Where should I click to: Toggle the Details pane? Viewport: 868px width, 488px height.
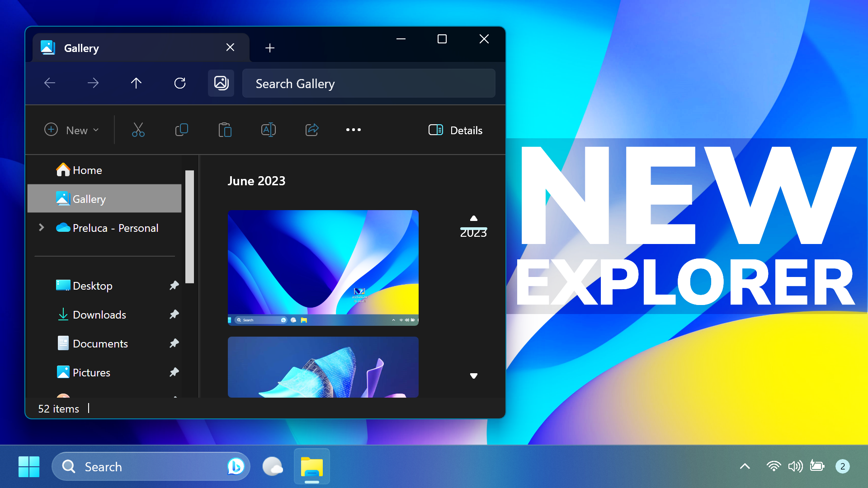pyautogui.click(x=455, y=130)
